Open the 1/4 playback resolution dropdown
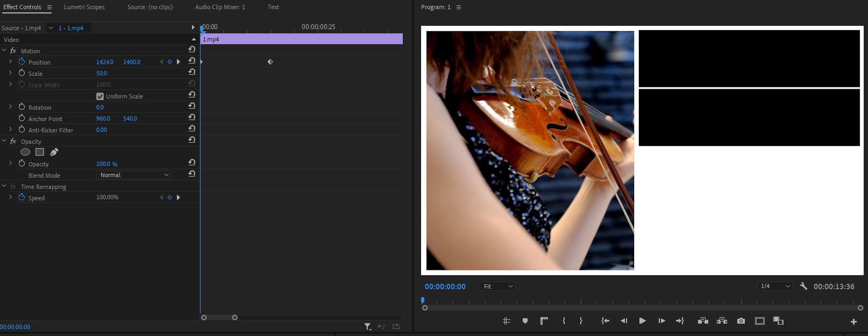868x336 pixels. (x=775, y=286)
